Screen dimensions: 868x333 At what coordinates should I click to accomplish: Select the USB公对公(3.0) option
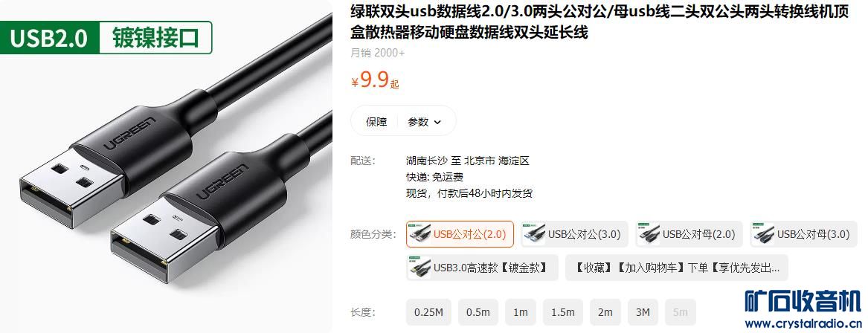[575, 234]
